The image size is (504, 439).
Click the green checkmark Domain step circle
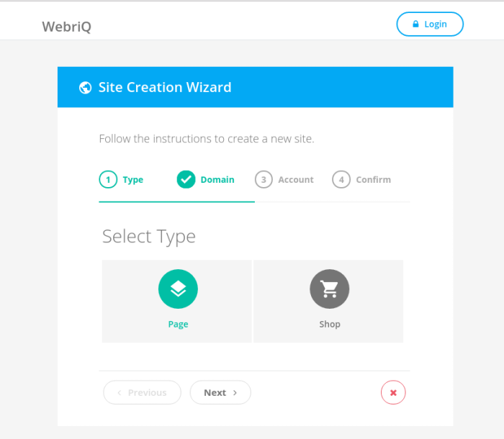tap(186, 179)
